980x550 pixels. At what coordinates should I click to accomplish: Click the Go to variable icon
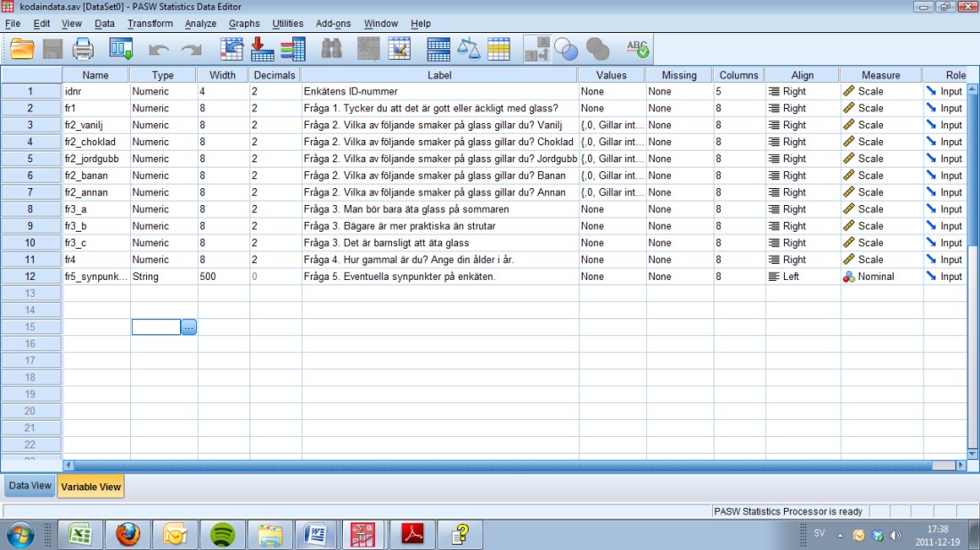pos(262,49)
